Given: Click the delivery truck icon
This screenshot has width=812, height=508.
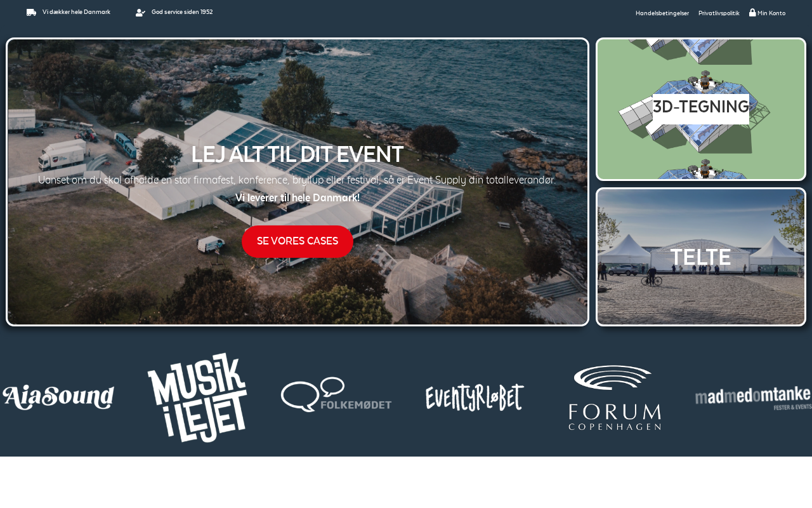Looking at the screenshot, I should [x=31, y=13].
